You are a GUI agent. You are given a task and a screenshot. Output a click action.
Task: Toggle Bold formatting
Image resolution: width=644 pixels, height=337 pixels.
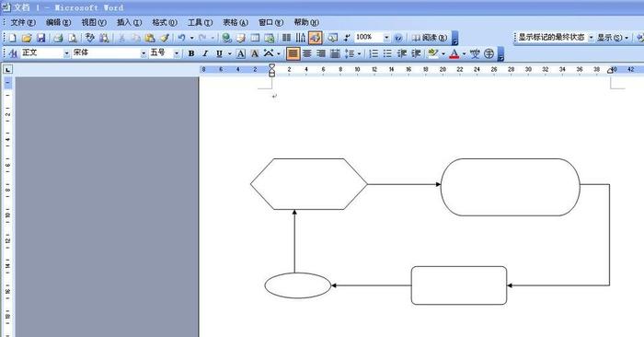191,53
